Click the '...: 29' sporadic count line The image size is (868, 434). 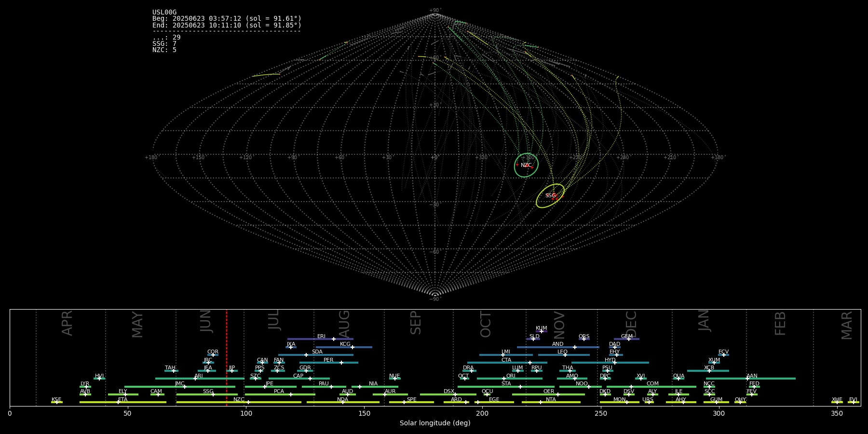[166, 38]
